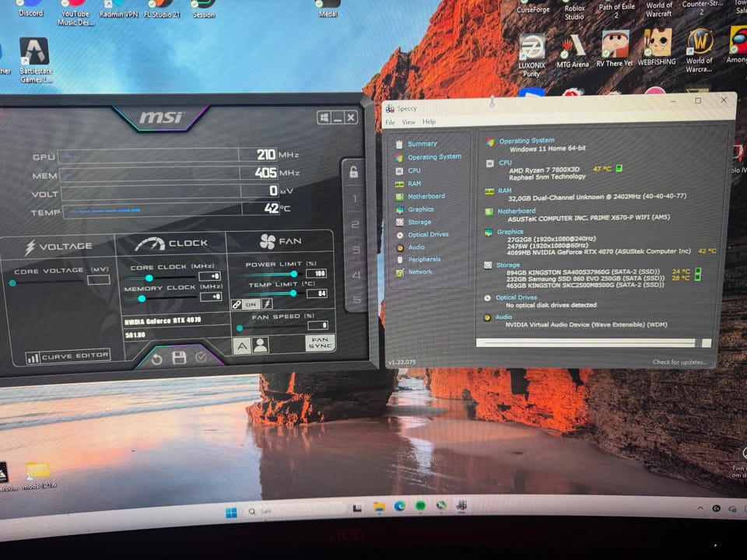Adjust the Fan Speed slider handle
Screen dimensions: 747x560
(x=240, y=327)
